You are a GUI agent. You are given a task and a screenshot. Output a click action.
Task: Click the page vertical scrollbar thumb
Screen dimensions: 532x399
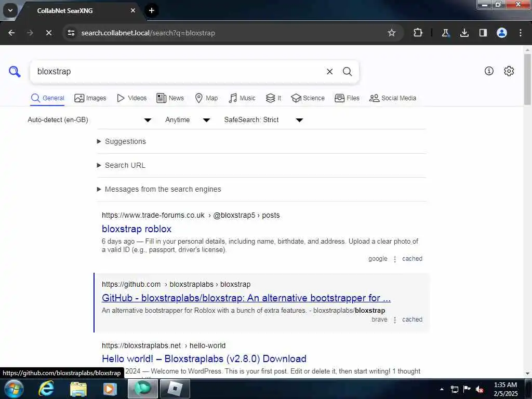tap(527, 79)
